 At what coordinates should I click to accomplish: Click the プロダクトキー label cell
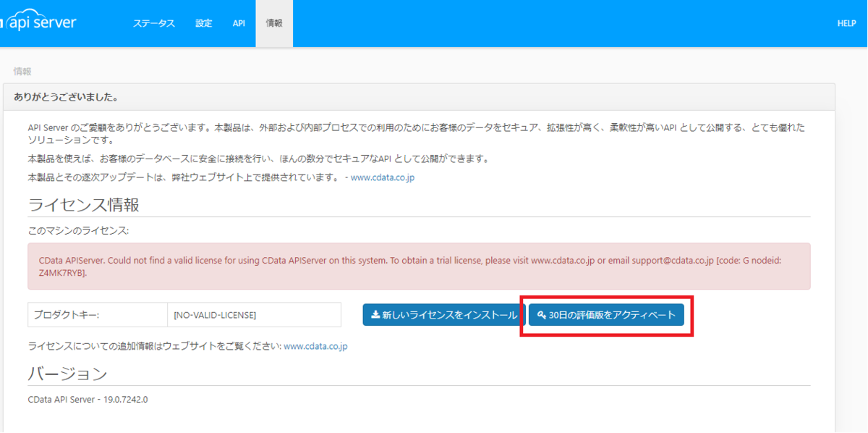click(x=98, y=315)
